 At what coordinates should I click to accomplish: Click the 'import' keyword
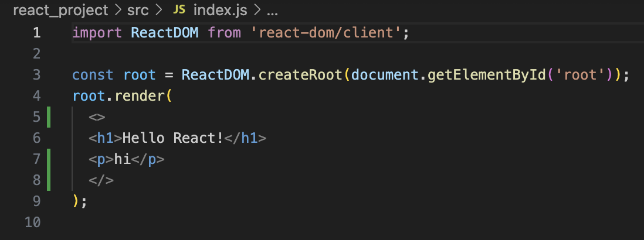coord(97,33)
